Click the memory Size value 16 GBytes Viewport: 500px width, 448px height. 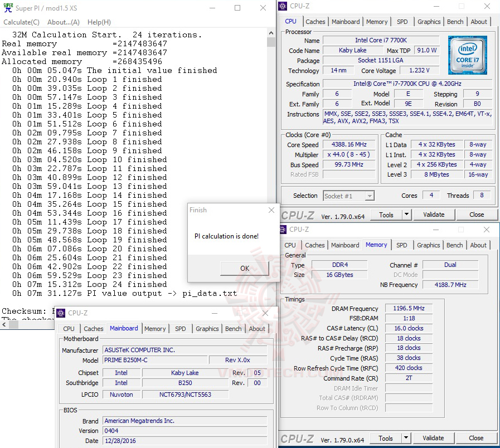click(x=339, y=275)
